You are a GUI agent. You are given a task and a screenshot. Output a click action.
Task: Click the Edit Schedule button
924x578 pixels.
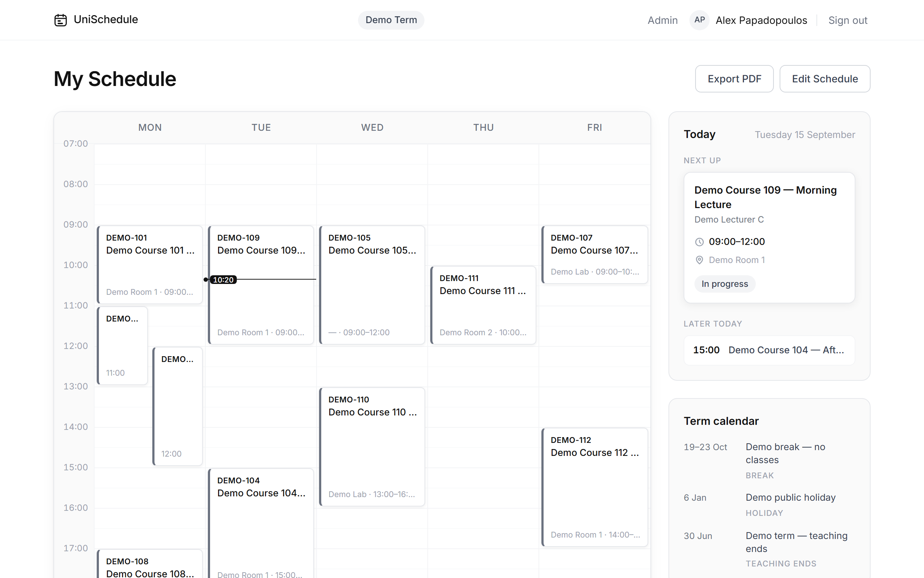(x=825, y=79)
